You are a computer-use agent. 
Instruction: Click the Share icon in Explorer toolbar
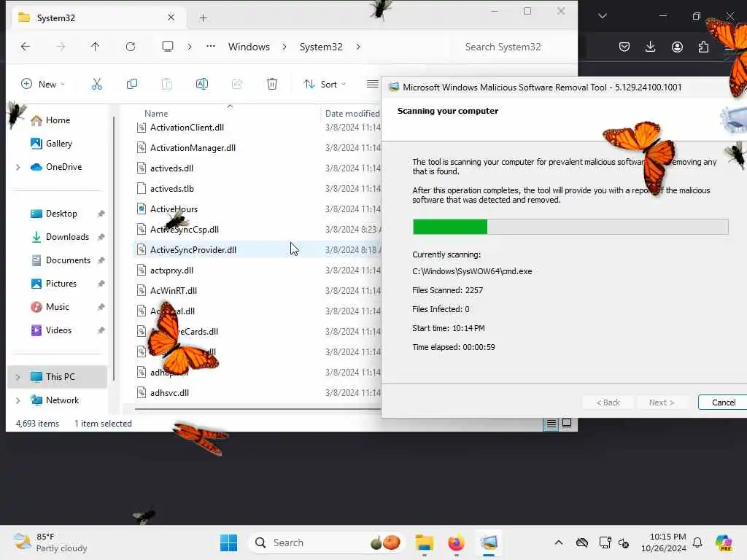click(x=237, y=85)
